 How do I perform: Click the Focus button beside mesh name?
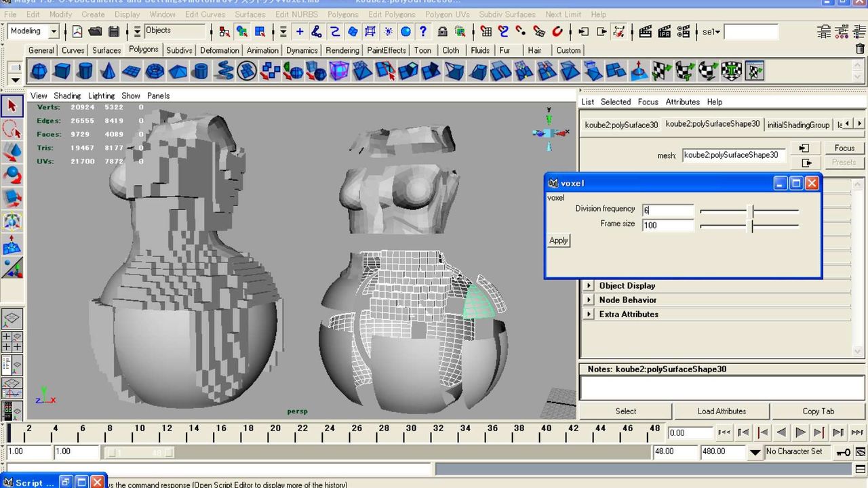tap(844, 148)
